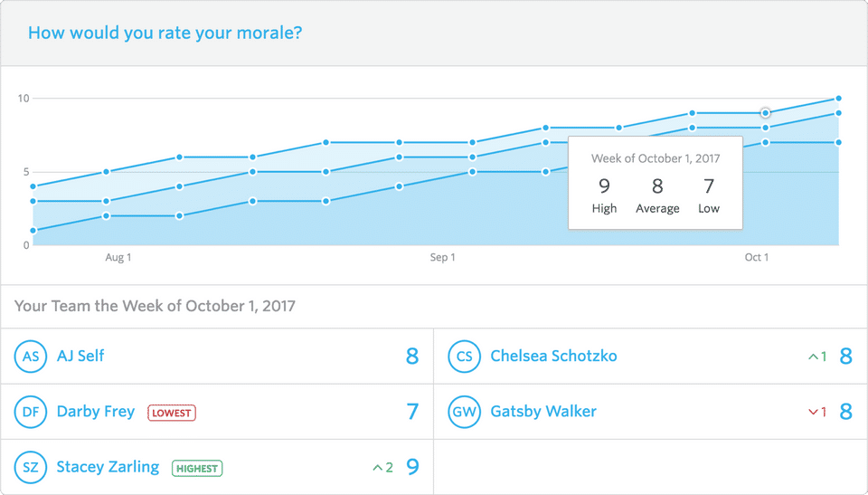The width and height of the screenshot is (868, 495).
Task: Click green up arrow beside Chelsea's score
Action: click(x=812, y=357)
